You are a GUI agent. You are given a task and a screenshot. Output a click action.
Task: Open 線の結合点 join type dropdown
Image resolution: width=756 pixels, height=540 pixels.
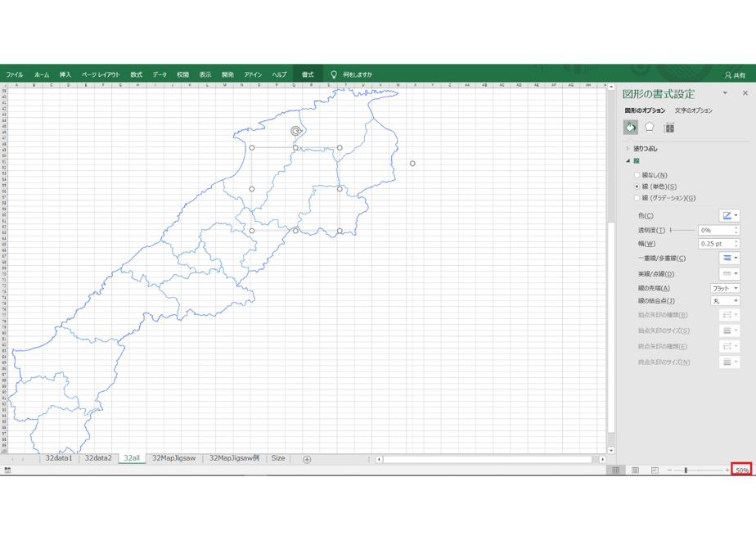point(725,301)
